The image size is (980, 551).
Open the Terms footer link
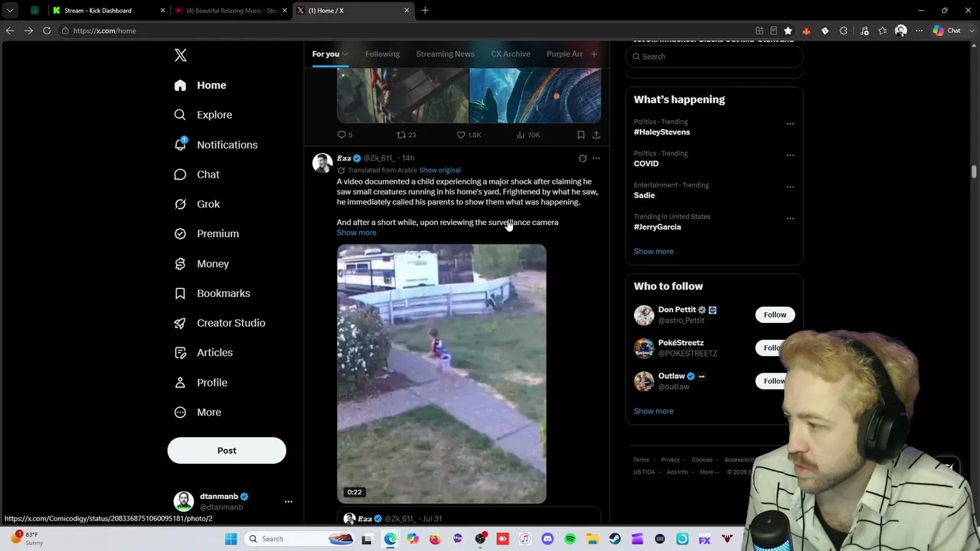[641, 460]
